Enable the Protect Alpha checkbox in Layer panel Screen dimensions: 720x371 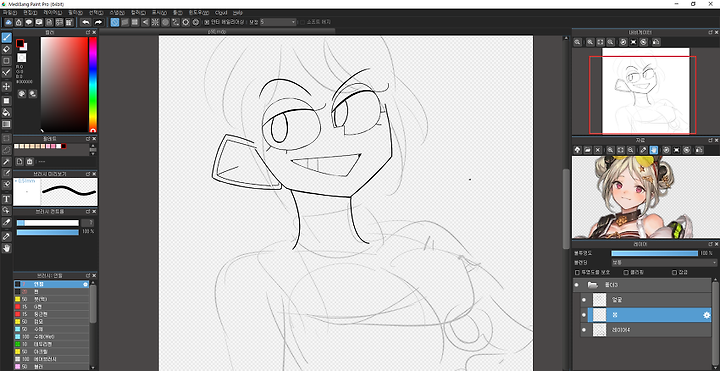577,272
